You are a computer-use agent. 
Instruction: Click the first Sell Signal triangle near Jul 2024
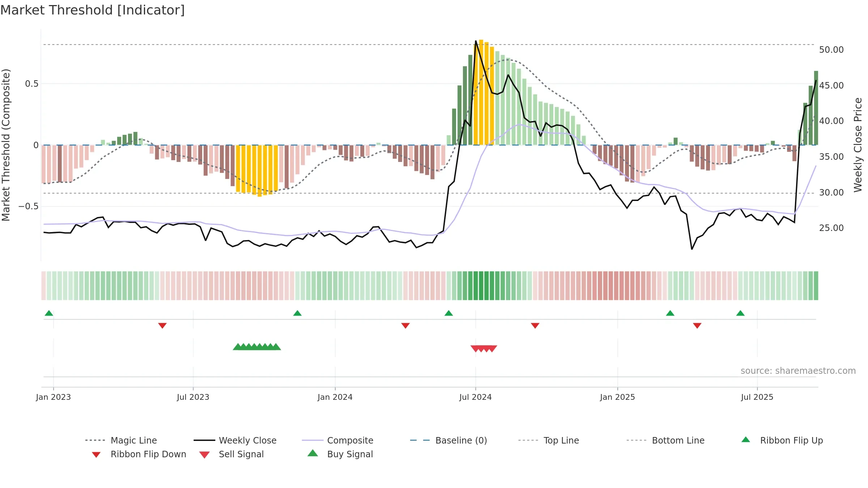pos(475,349)
